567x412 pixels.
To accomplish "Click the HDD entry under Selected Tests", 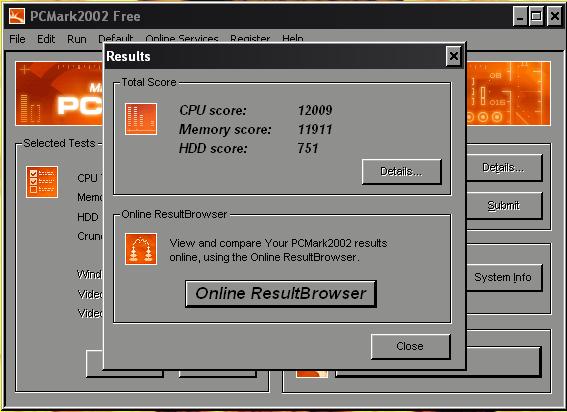I will [88, 217].
